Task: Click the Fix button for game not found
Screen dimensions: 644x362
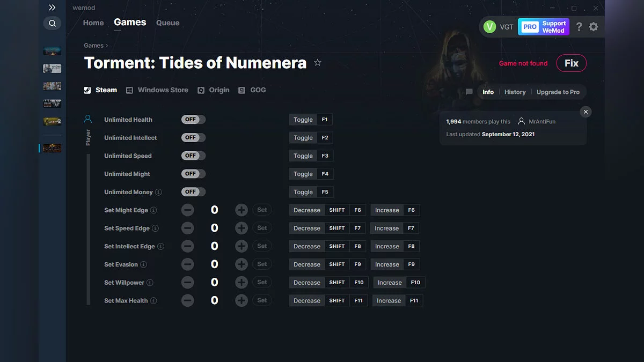Action: tap(571, 63)
